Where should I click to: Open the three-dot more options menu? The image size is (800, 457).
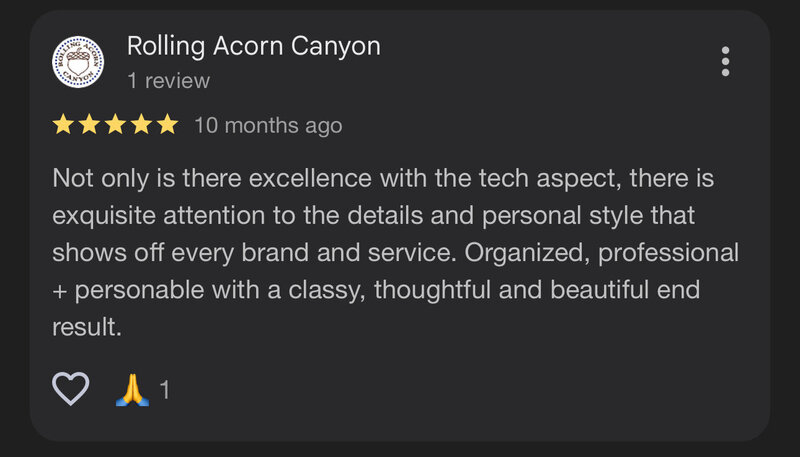[725, 62]
